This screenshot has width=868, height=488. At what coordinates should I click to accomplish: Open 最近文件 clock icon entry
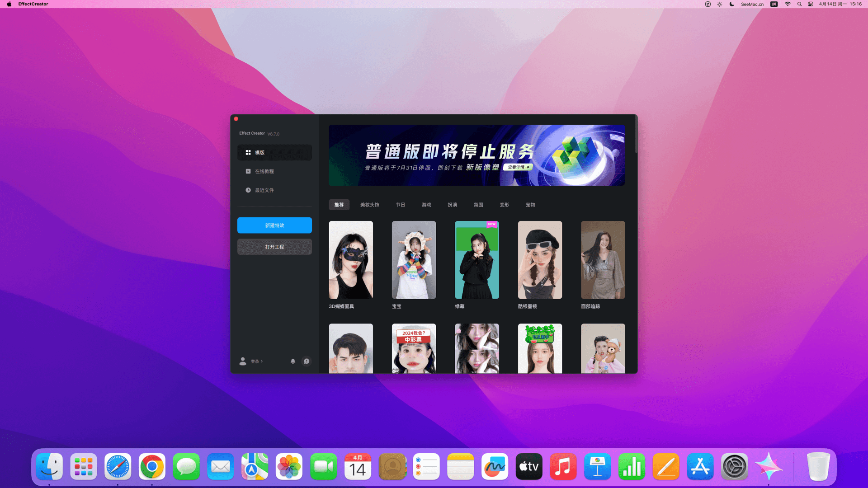[x=248, y=190]
